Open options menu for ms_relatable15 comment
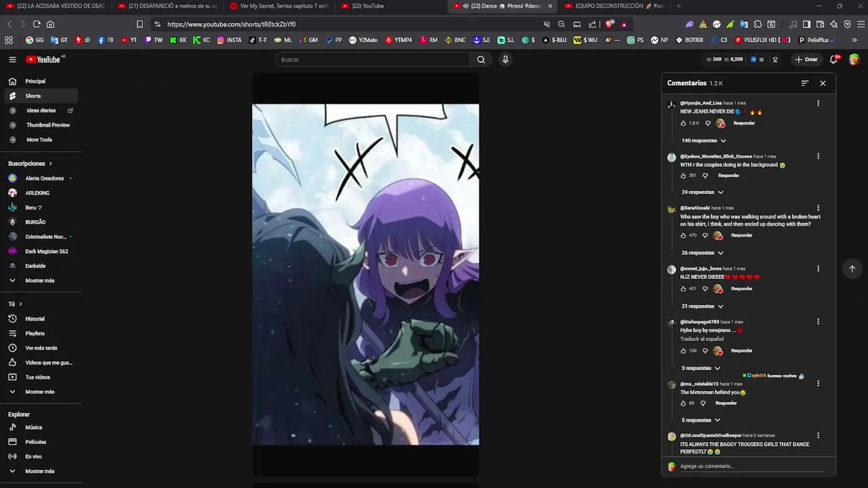 (818, 384)
